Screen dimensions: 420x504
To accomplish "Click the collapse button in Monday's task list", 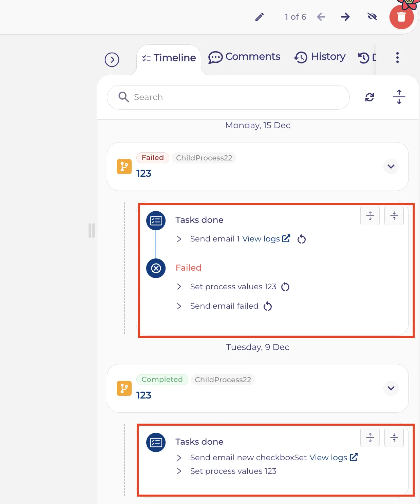I will [x=394, y=215].
